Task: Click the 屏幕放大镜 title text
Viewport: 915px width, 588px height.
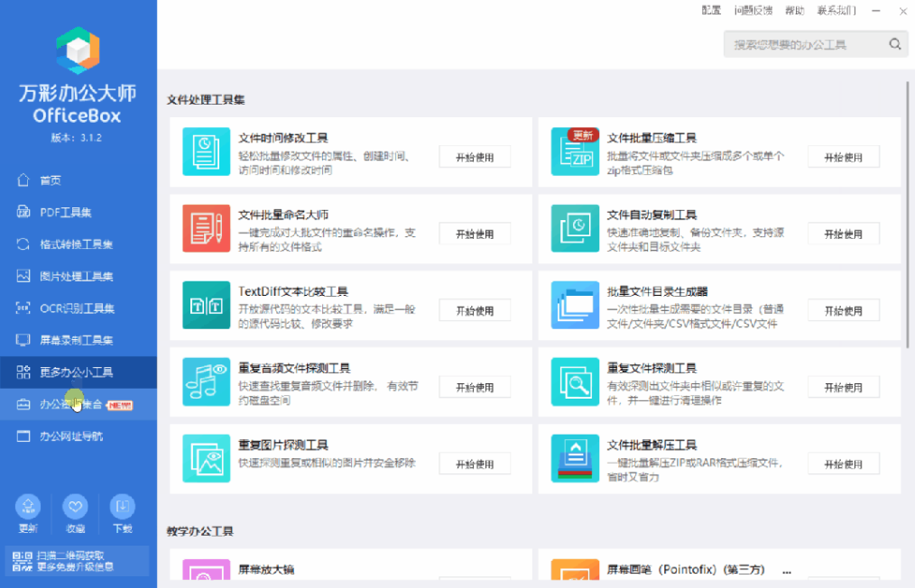Action: click(265, 569)
